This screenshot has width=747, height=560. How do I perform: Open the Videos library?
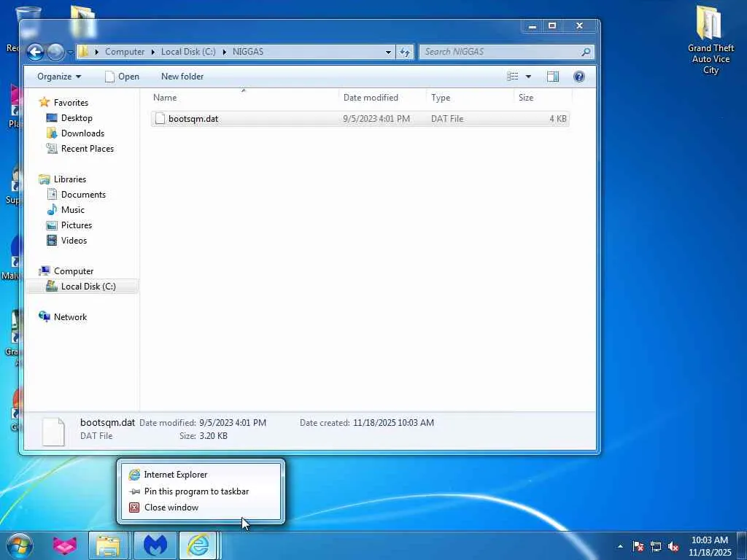pyautogui.click(x=74, y=240)
